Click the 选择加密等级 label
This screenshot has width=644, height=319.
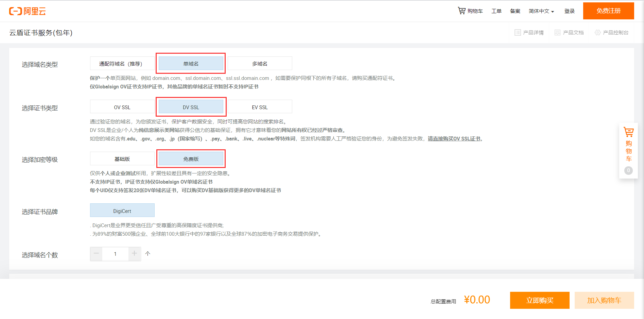click(40, 160)
